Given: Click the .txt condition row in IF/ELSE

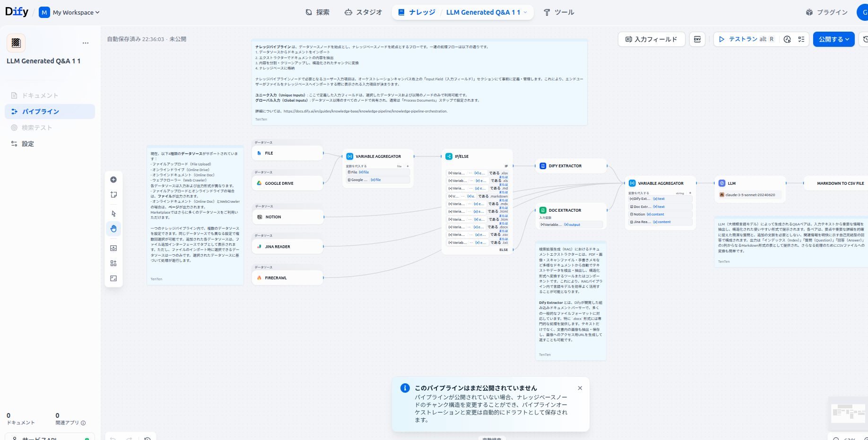Looking at the screenshot, I should pyautogui.click(x=477, y=242).
